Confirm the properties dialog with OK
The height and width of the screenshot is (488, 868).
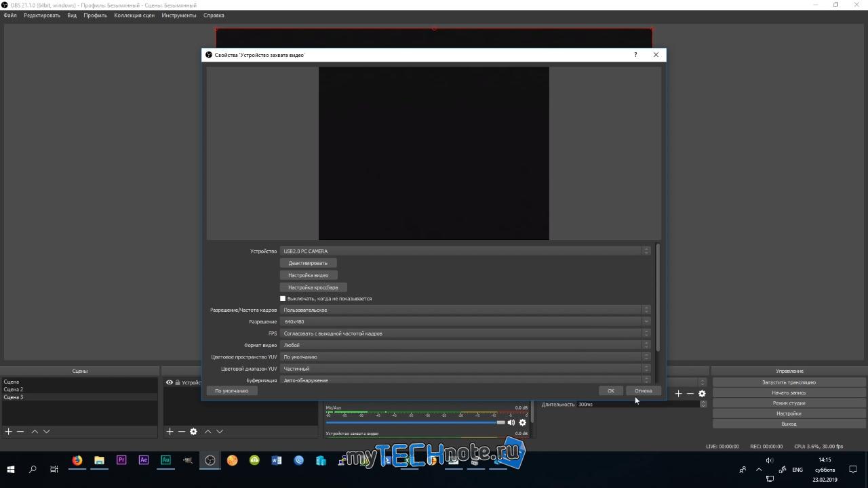611,391
